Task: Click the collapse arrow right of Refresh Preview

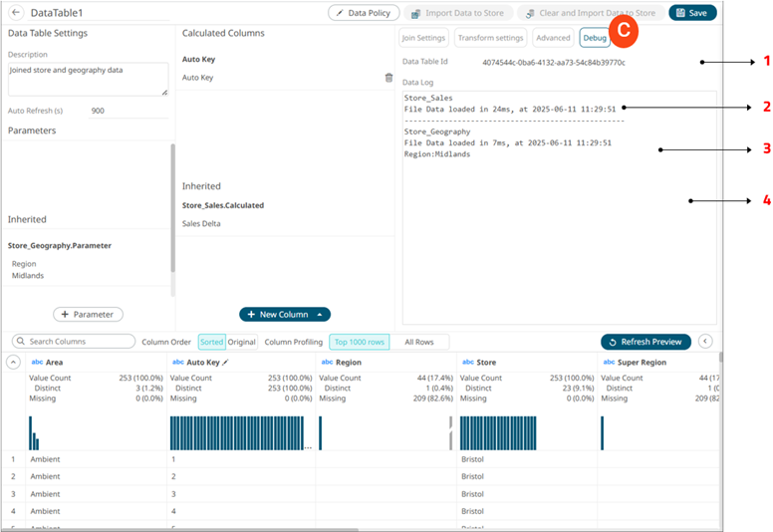Action: [705, 342]
